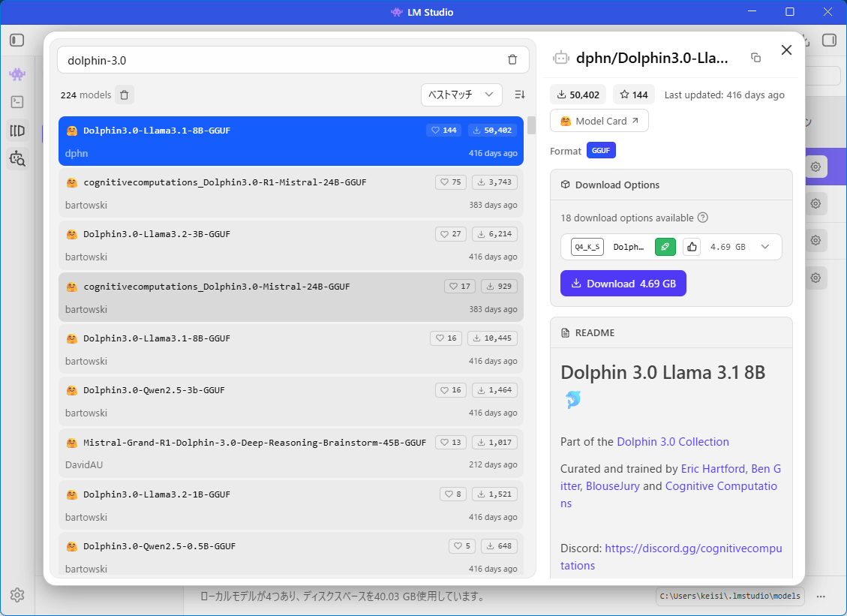The width and height of the screenshot is (847, 616).
Task: Clear the dolphin-3.0 search with trash icon
Action: tap(512, 60)
